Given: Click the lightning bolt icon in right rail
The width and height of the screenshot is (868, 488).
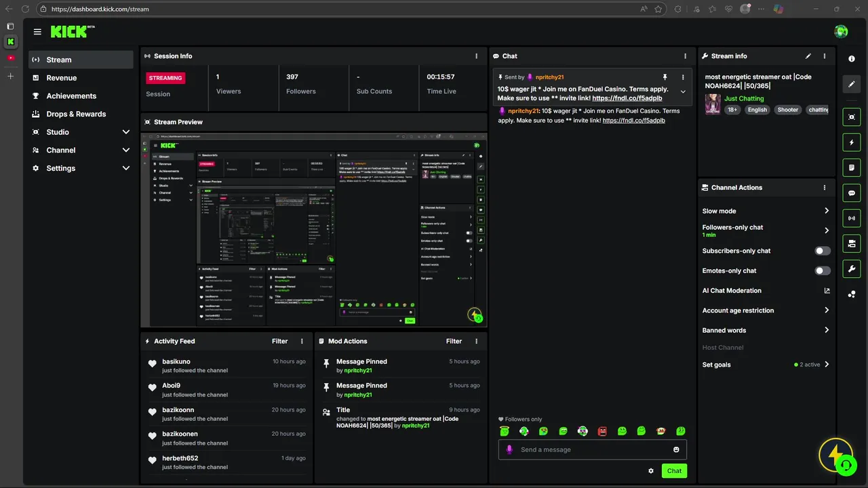Looking at the screenshot, I should click(x=852, y=142).
